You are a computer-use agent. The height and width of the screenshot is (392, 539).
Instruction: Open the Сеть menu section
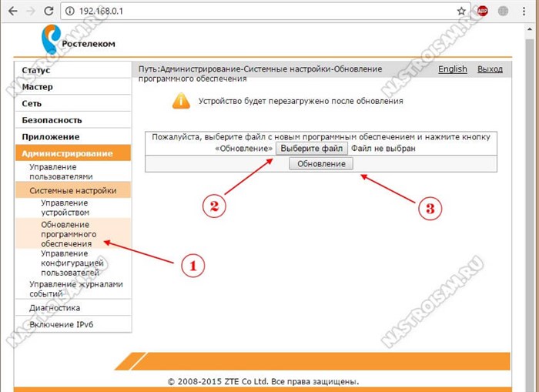[73, 103]
